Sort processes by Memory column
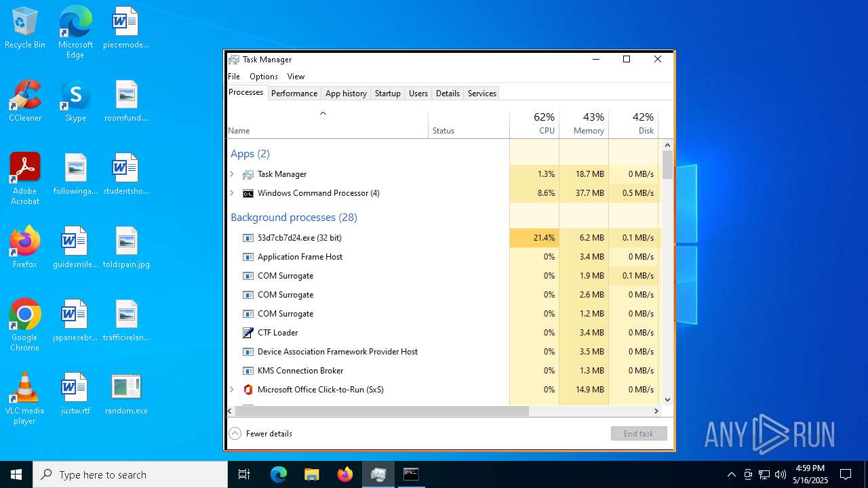This screenshot has height=488, width=868. (584, 124)
